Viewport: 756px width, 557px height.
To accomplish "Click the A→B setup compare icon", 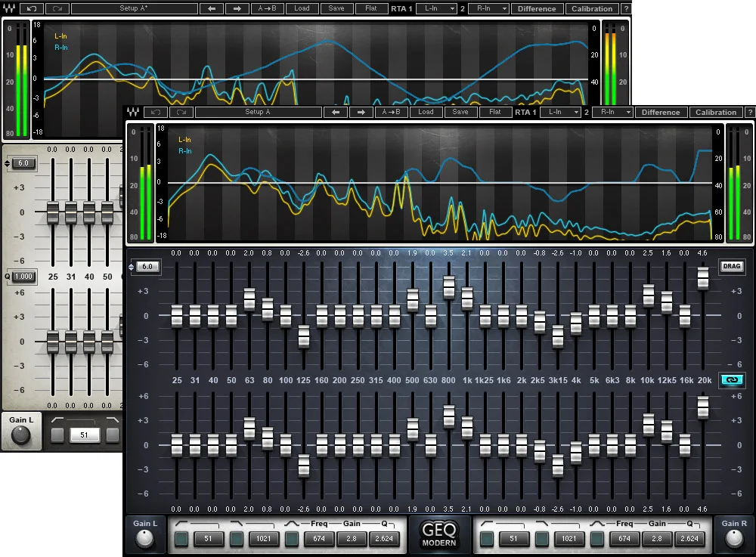I will tap(391, 111).
